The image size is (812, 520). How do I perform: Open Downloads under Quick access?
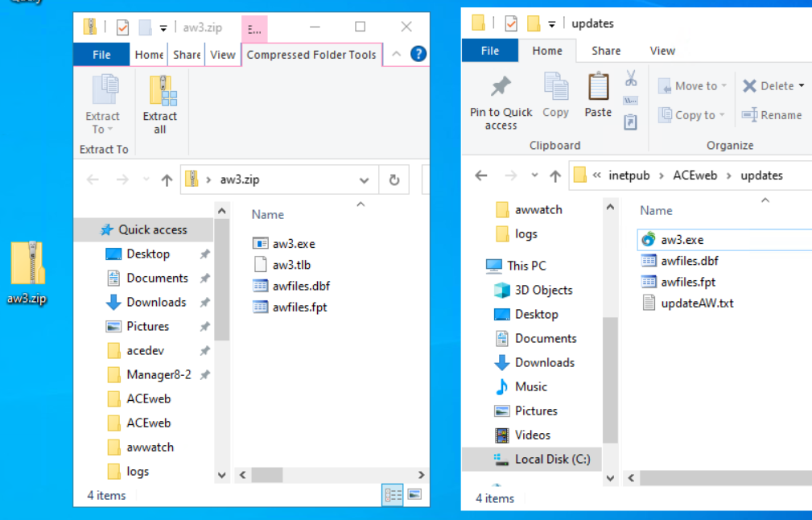(156, 302)
